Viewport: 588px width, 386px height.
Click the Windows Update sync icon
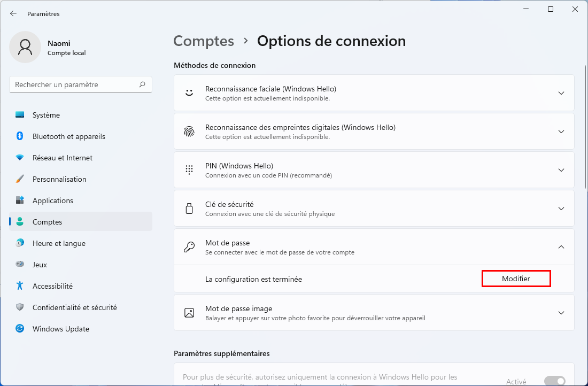click(20, 329)
